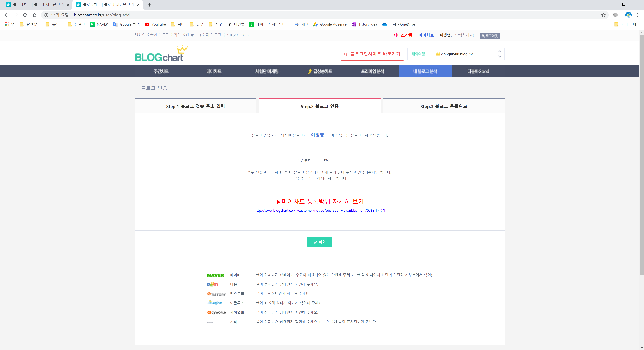
Task: Open the YouTube bookmark
Action: pos(155,24)
